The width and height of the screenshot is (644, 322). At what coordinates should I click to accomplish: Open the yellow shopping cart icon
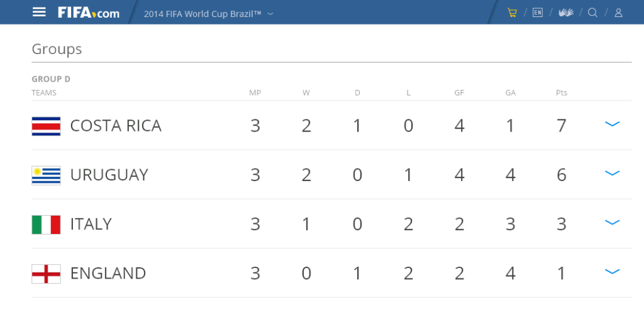(512, 13)
